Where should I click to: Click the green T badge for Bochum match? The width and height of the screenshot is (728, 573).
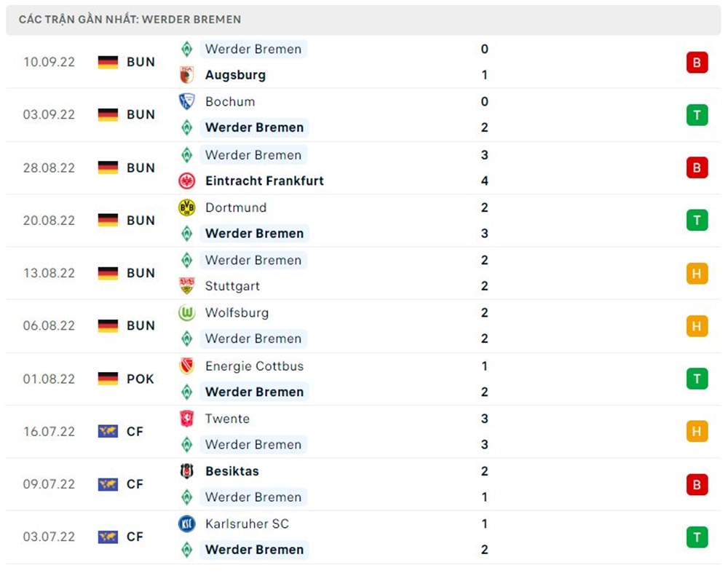(697, 115)
